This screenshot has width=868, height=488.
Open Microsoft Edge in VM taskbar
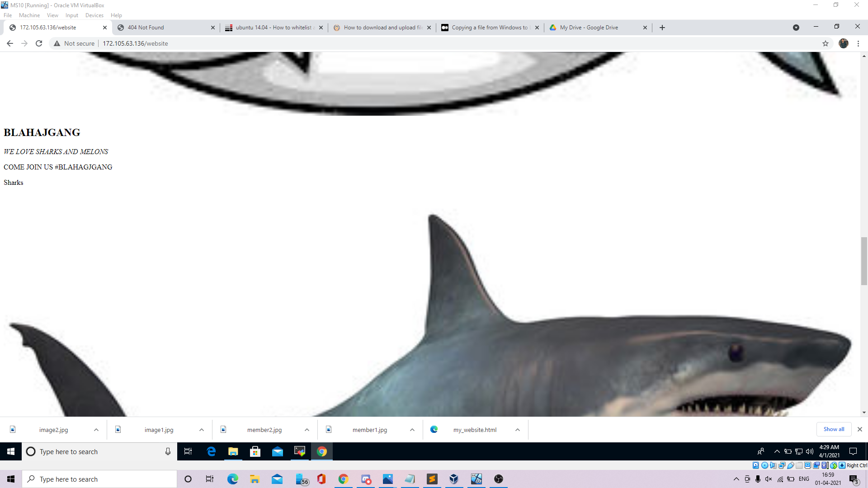click(x=211, y=451)
